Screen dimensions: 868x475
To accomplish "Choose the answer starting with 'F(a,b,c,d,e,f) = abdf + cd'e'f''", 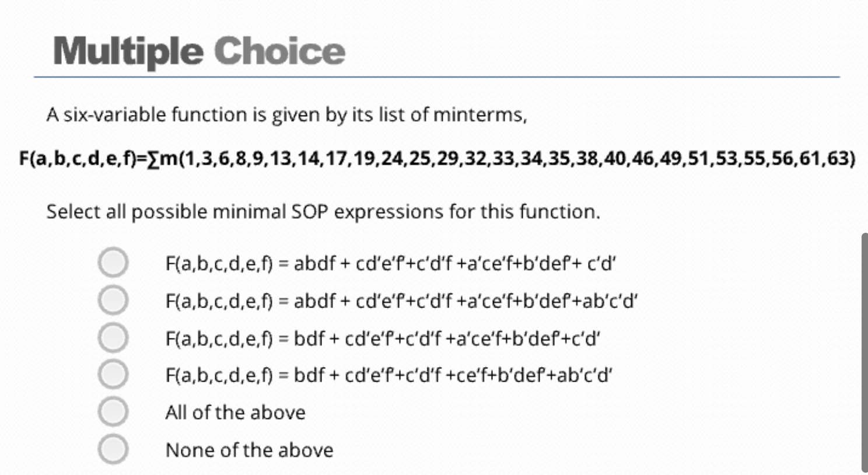I will [391, 263].
